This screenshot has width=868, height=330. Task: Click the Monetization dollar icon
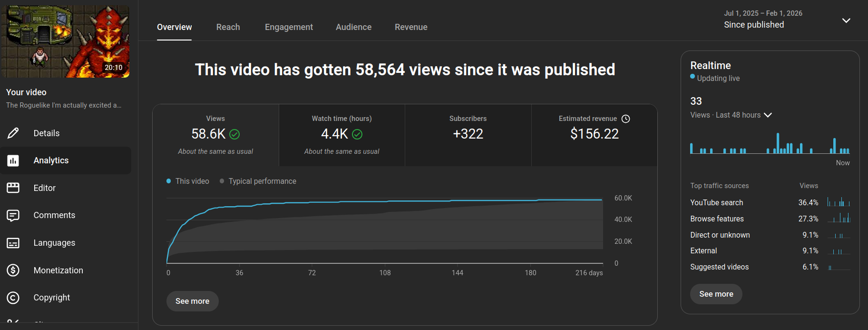click(x=13, y=270)
